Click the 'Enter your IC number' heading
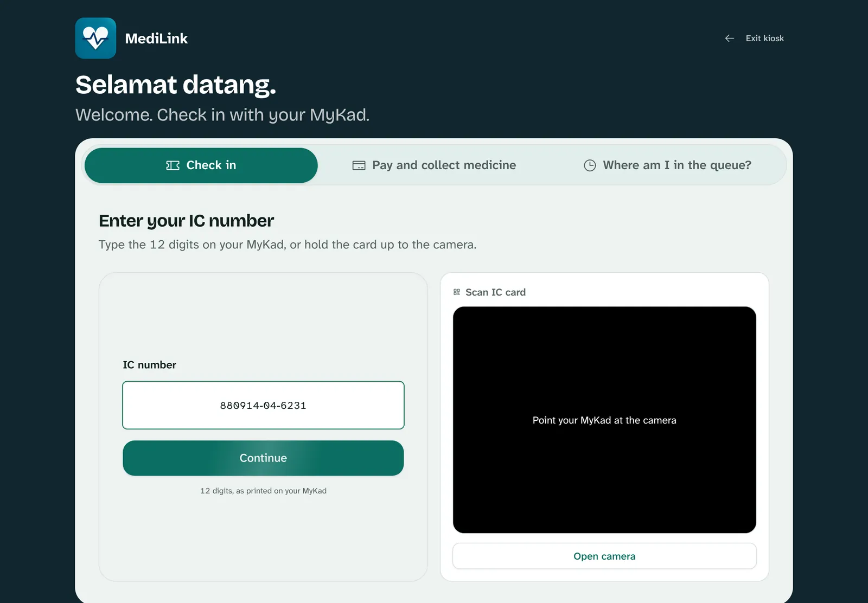The height and width of the screenshot is (603, 868). point(187,221)
